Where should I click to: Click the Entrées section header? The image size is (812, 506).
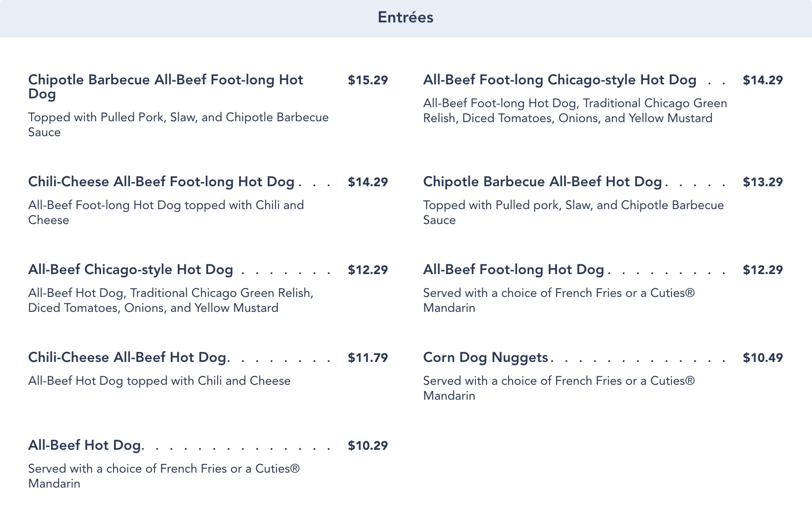(406, 18)
